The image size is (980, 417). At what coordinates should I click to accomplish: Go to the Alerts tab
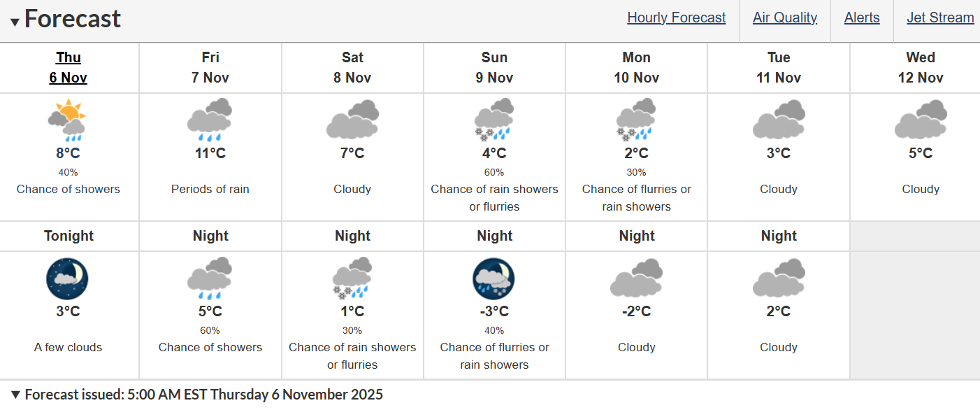click(861, 17)
